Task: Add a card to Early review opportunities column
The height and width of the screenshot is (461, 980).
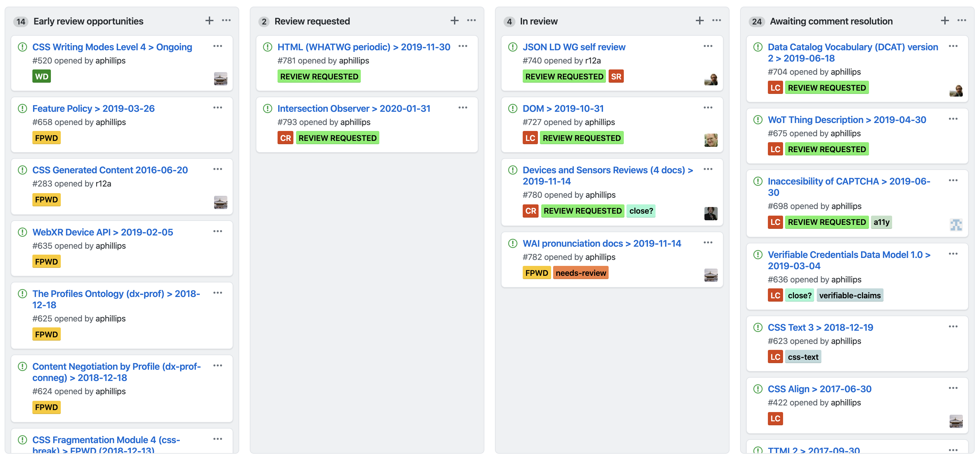Action: click(x=209, y=21)
